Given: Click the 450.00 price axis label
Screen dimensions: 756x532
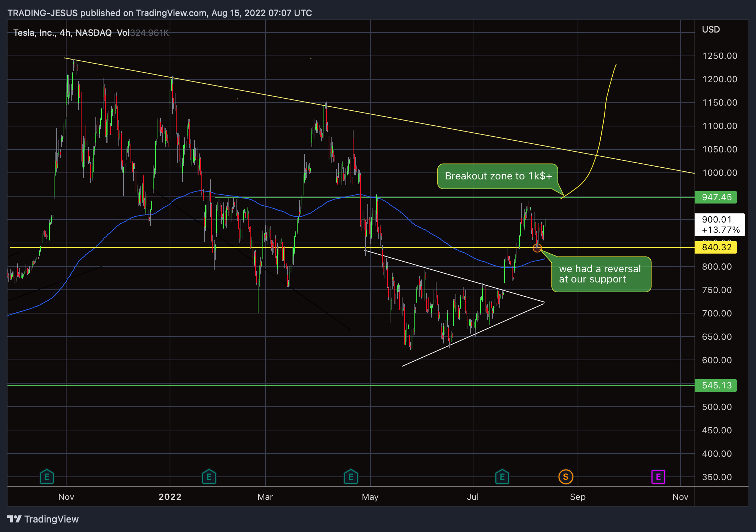Looking at the screenshot, I should pos(717,430).
